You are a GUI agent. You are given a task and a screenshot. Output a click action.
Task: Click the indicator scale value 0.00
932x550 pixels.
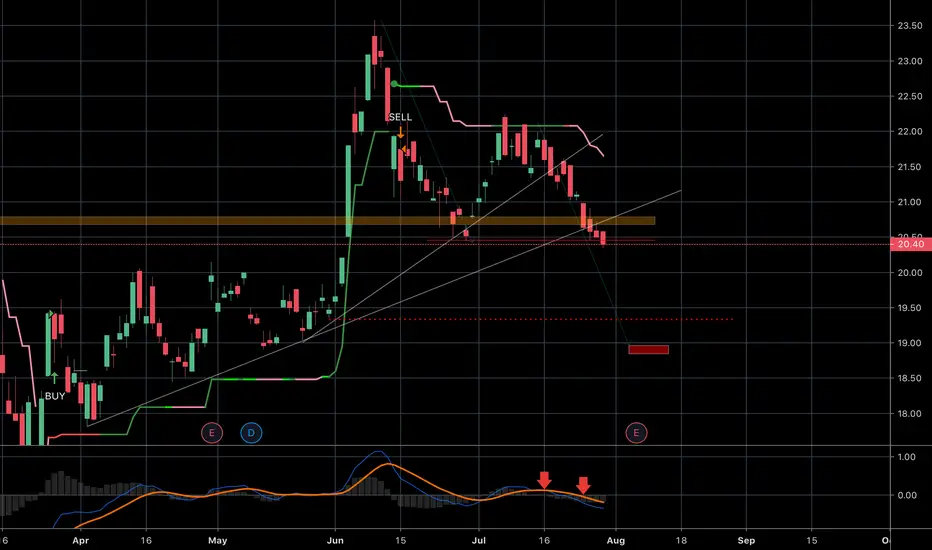(x=906, y=495)
